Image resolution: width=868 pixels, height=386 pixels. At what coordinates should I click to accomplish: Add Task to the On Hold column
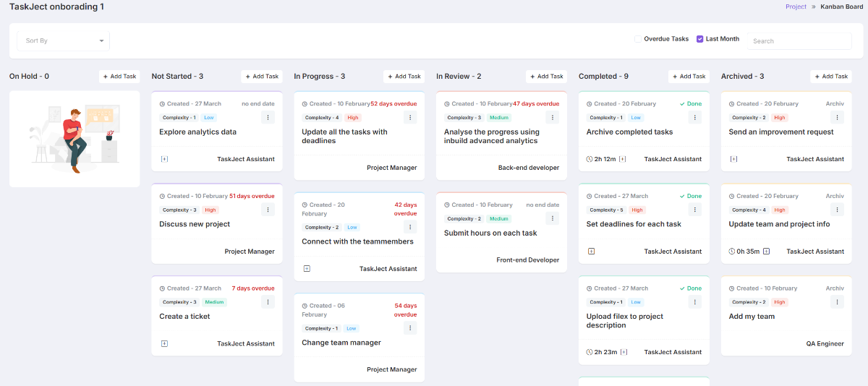(x=119, y=76)
